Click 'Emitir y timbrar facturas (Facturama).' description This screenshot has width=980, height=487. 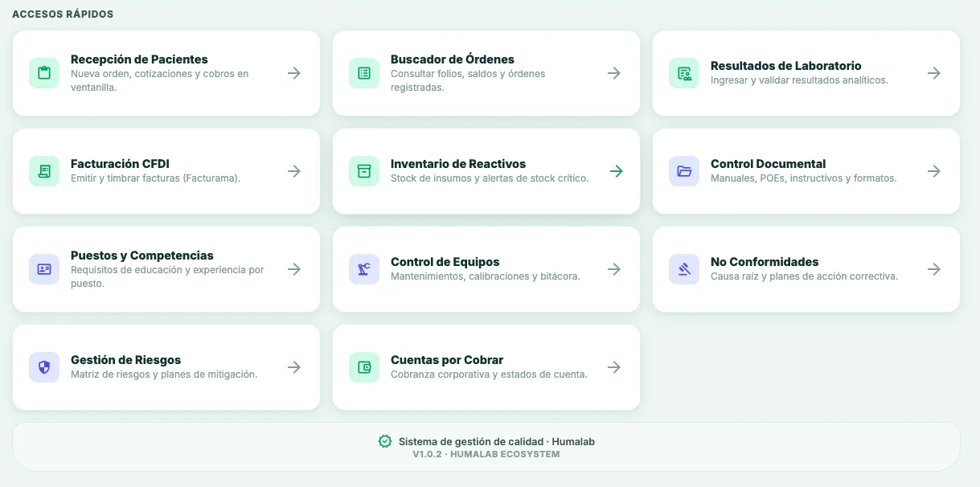click(156, 178)
